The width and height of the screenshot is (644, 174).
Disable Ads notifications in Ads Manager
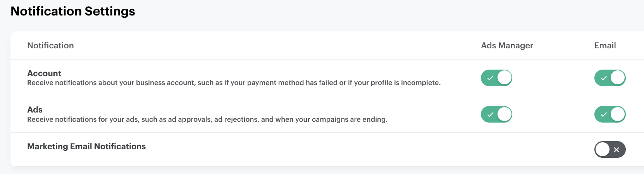tap(496, 114)
